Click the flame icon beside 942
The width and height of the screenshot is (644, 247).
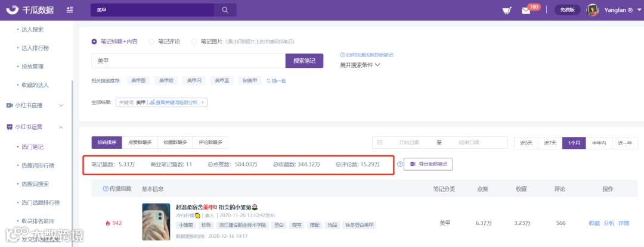[107, 223]
